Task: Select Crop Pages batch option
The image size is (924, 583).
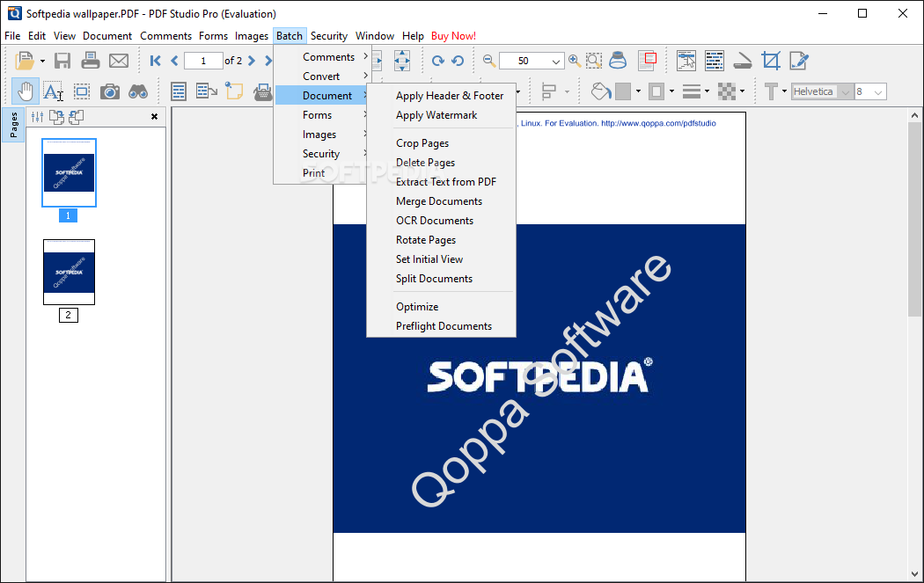Action: coord(422,143)
